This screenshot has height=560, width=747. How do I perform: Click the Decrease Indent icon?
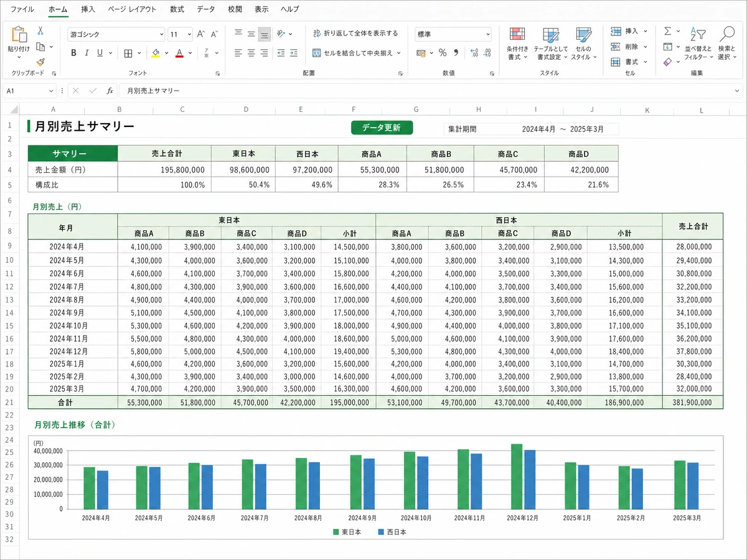click(x=281, y=53)
